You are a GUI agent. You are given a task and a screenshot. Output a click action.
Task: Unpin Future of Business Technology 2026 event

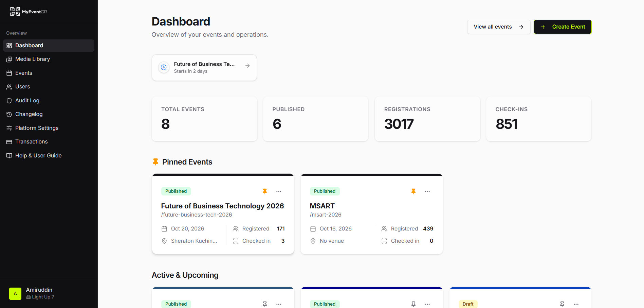[x=265, y=191]
